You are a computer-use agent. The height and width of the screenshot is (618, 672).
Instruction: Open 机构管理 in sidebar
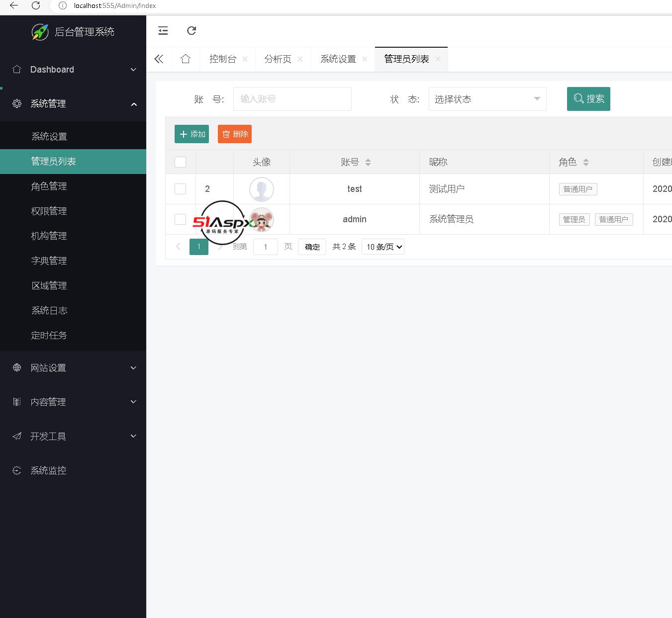tap(73, 236)
